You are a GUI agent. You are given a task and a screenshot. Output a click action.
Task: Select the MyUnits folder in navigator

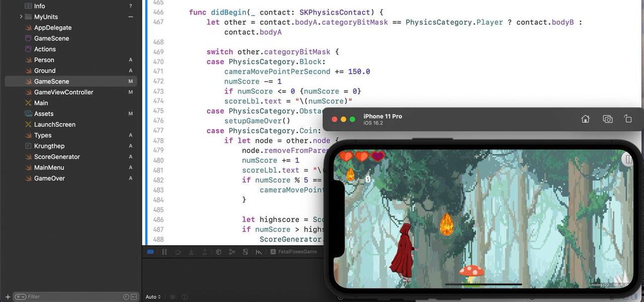46,17
